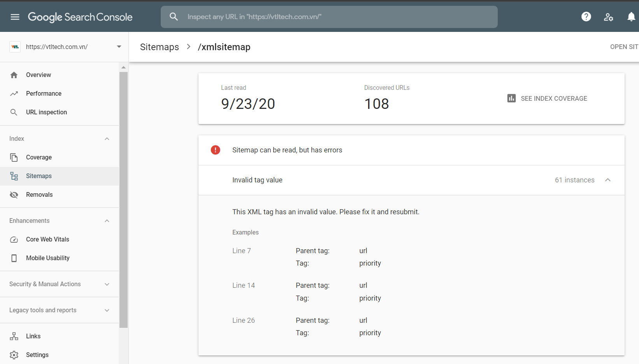Screen dimensions: 639x364
Task: Collapse the Index section
Action: click(107, 139)
